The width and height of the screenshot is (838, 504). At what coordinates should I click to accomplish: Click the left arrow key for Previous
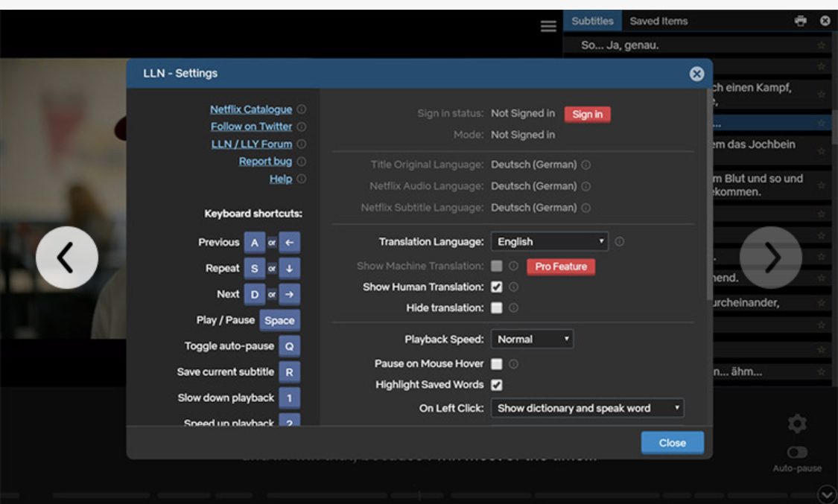pyautogui.click(x=289, y=243)
